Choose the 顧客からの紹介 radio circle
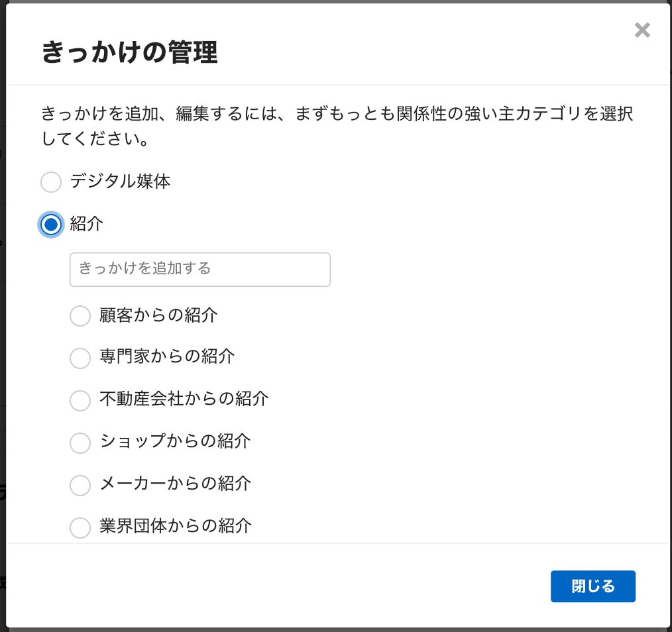Viewport: 672px width, 632px height. coord(80,316)
